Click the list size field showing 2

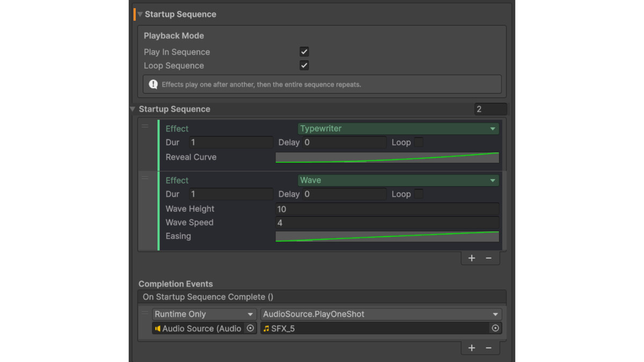pos(491,109)
